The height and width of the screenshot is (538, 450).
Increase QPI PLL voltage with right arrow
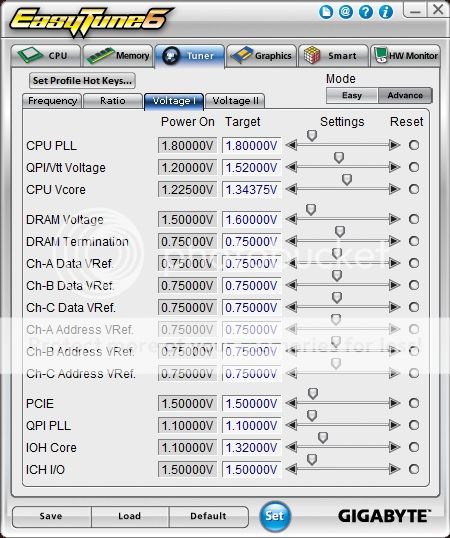(394, 425)
